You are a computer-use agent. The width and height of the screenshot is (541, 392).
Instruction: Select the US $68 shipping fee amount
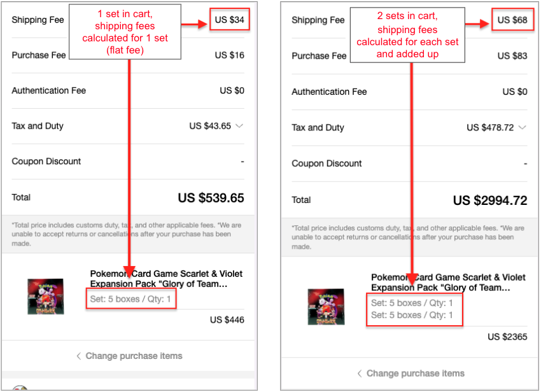click(x=512, y=20)
